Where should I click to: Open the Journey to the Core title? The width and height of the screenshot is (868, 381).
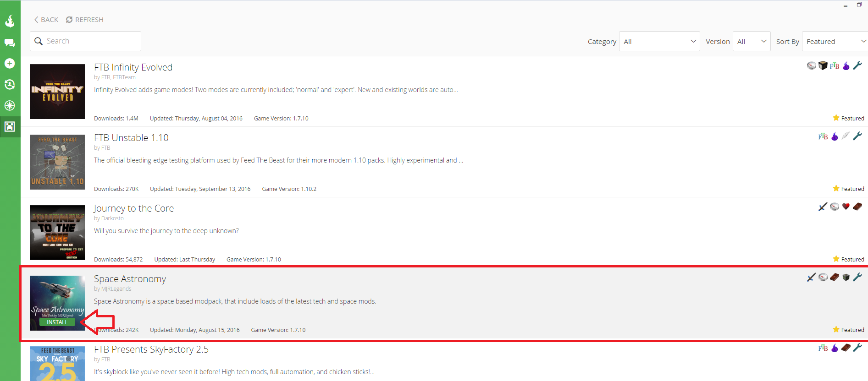(134, 208)
